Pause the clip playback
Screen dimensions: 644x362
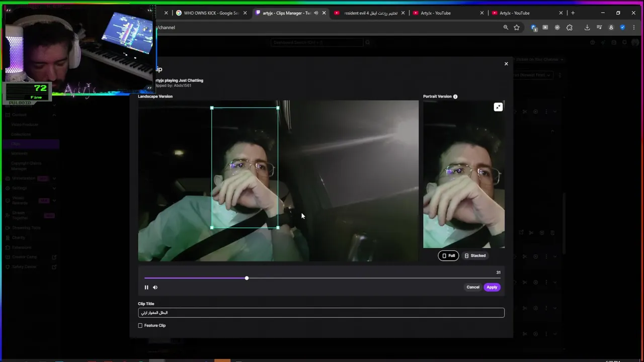(x=146, y=288)
